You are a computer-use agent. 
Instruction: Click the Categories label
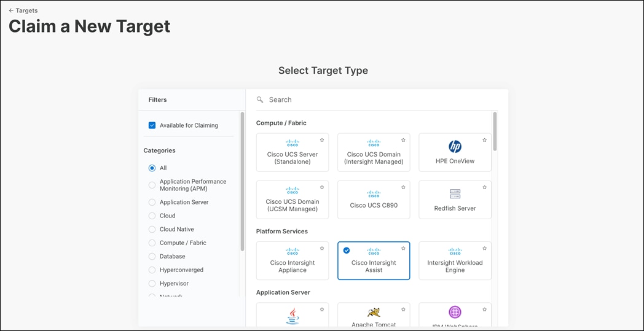(x=159, y=150)
